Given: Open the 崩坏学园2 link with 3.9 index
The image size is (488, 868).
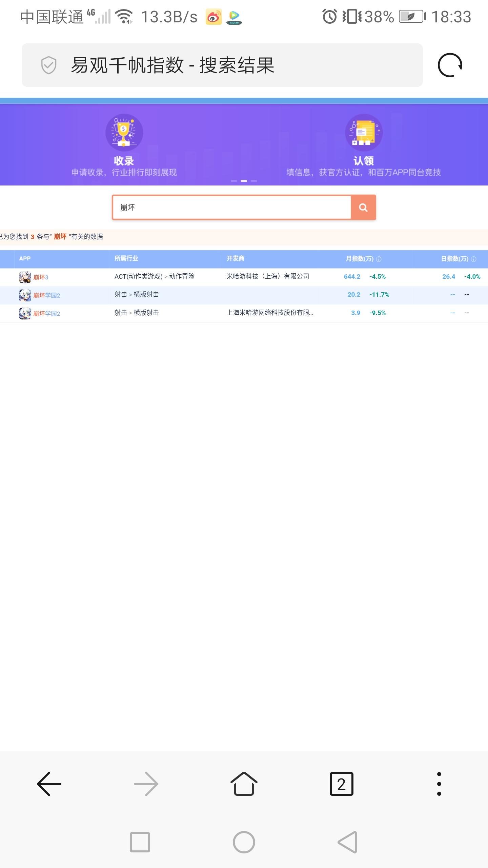Looking at the screenshot, I should pos(47,314).
